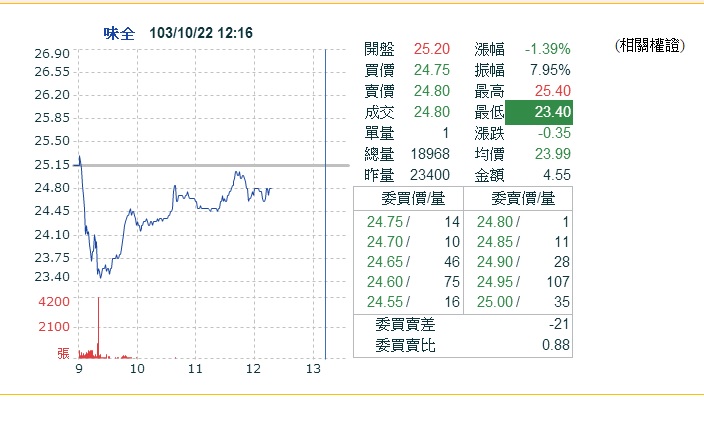
Task: Click the 最高 25.40 high price value
Action: pos(553,91)
